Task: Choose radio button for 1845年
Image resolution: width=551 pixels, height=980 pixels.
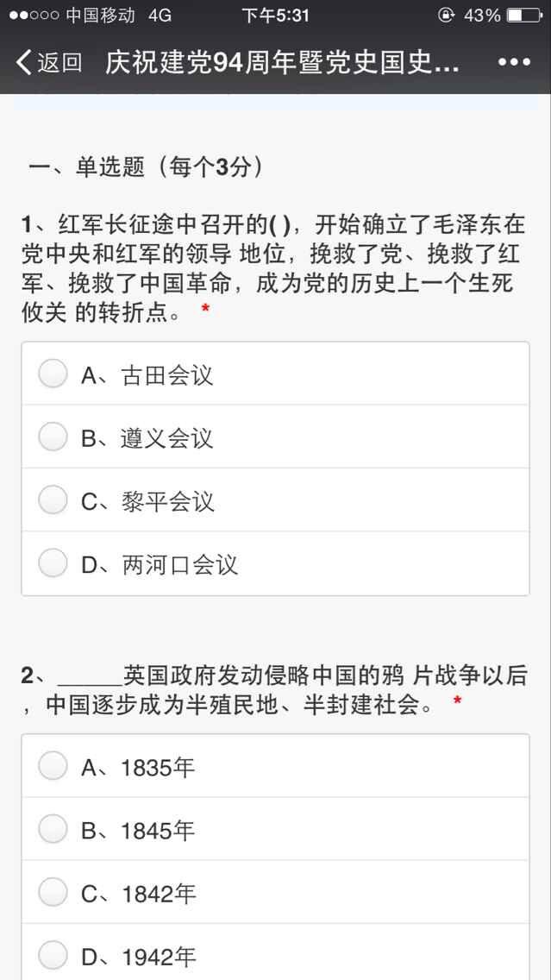Action: (53, 830)
